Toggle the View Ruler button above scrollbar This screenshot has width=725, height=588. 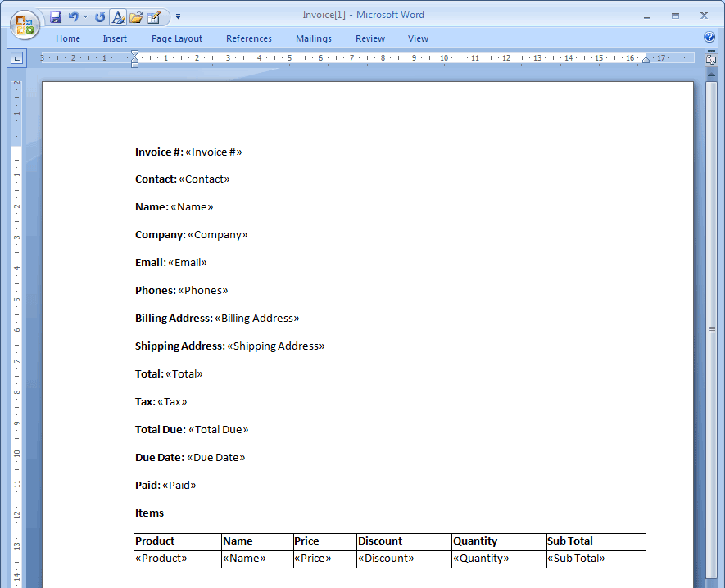point(711,60)
